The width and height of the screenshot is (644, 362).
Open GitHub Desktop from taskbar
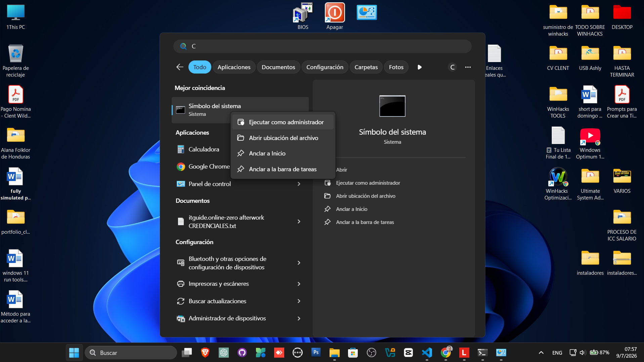pyautogui.click(x=242, y=353)
